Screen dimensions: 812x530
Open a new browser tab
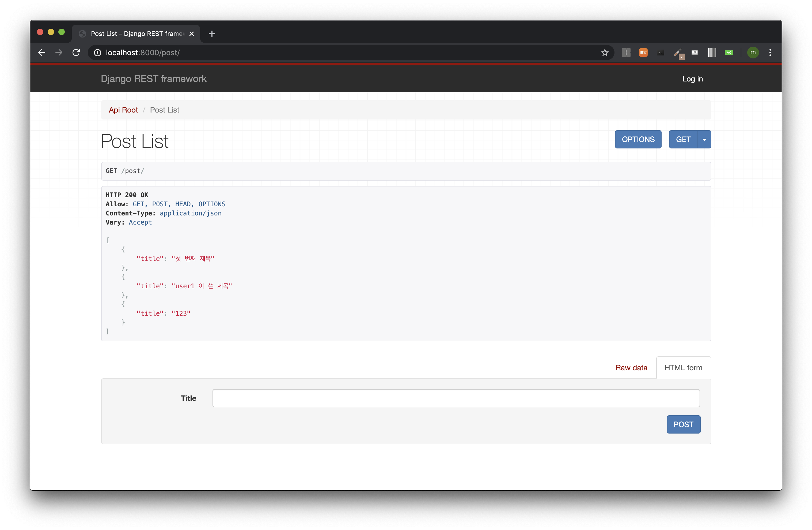[212, 34]
